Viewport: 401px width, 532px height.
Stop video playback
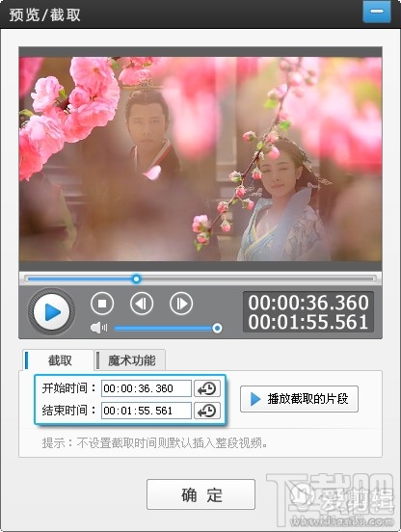(102, 304)
